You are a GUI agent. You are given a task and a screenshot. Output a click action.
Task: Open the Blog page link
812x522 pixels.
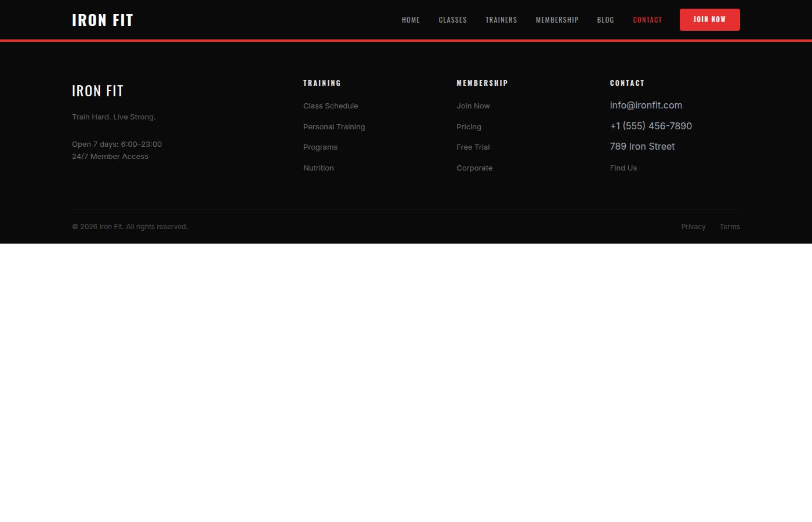tap(606, 20)
